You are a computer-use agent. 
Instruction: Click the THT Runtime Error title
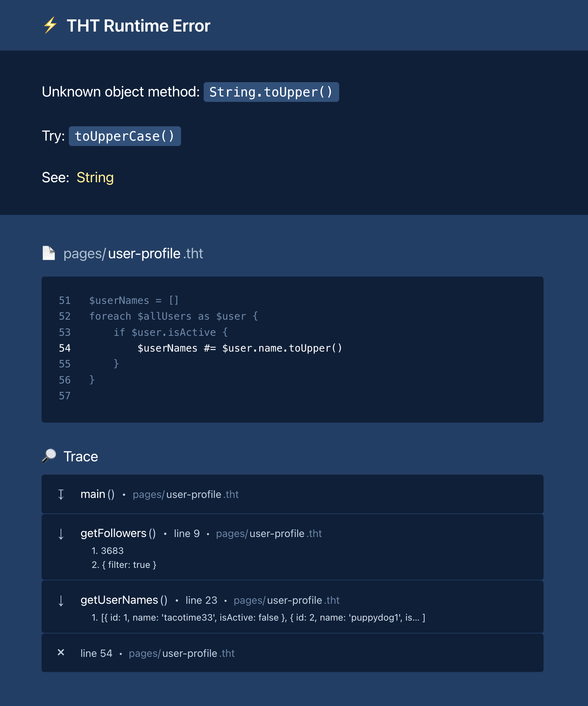pyautogui.click(x=138, y=26)
